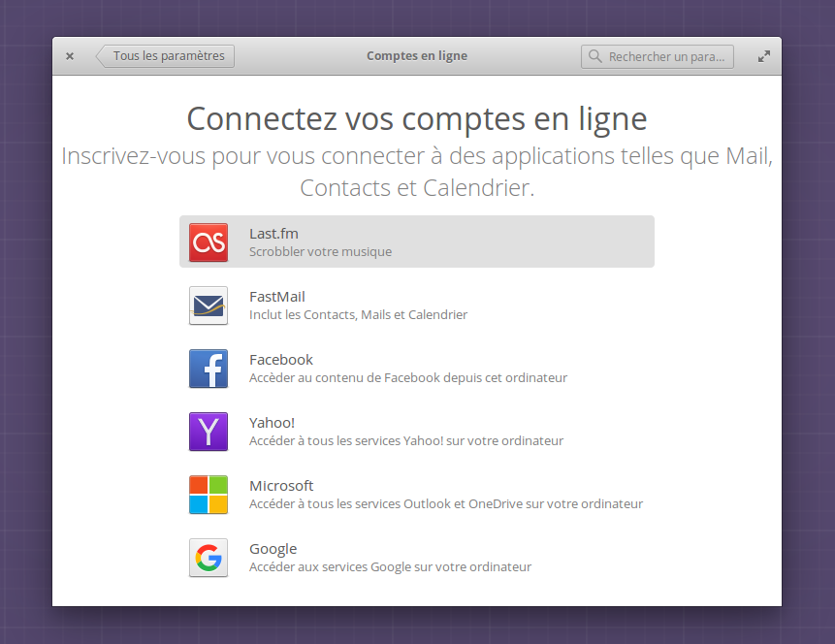Click the Google G logo icon
This screenshot has height=644, width=835.
click(x=209, y=558)
